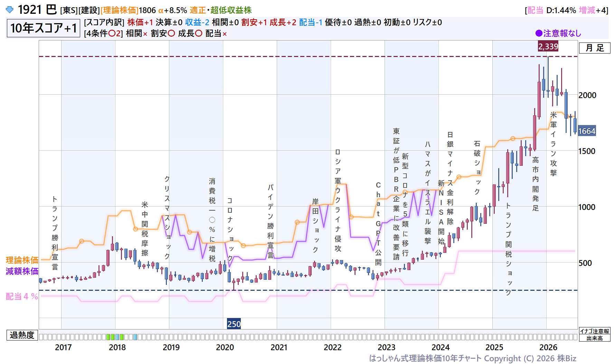The image size is (615, 364).
Task: Click the 決算±0 score item
Action: pyautogui.click(x=169, y=22)
